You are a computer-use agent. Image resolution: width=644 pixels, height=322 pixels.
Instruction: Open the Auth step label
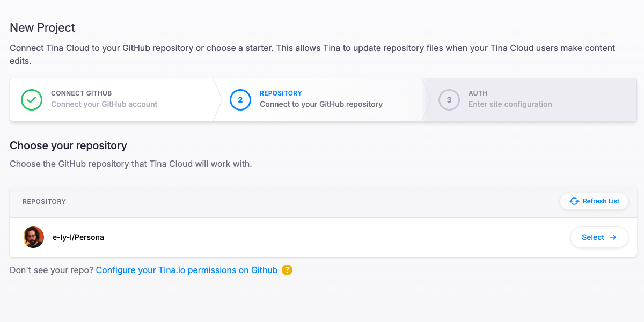(x=478, y=93)
